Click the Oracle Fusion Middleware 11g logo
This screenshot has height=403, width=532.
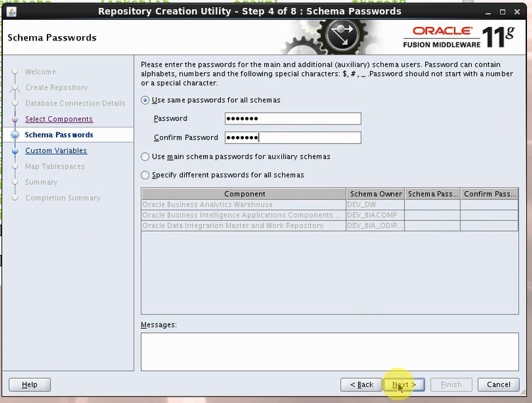pos(459,37)
